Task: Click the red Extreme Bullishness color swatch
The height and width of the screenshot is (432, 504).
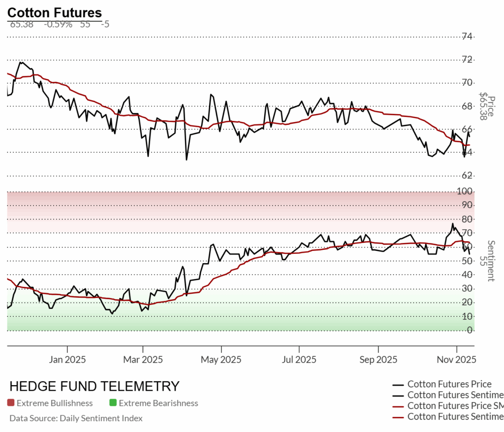Action: pos(11,403)
